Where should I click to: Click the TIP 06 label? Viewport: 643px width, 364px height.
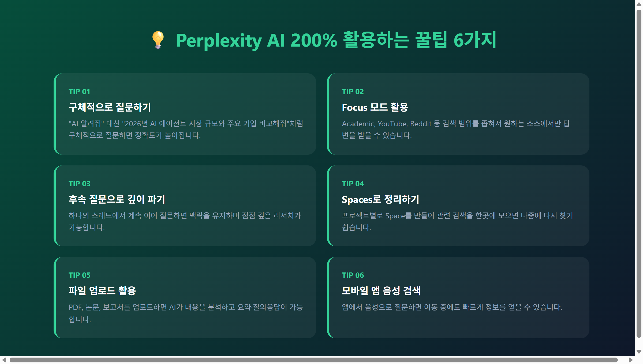[353, 275]
